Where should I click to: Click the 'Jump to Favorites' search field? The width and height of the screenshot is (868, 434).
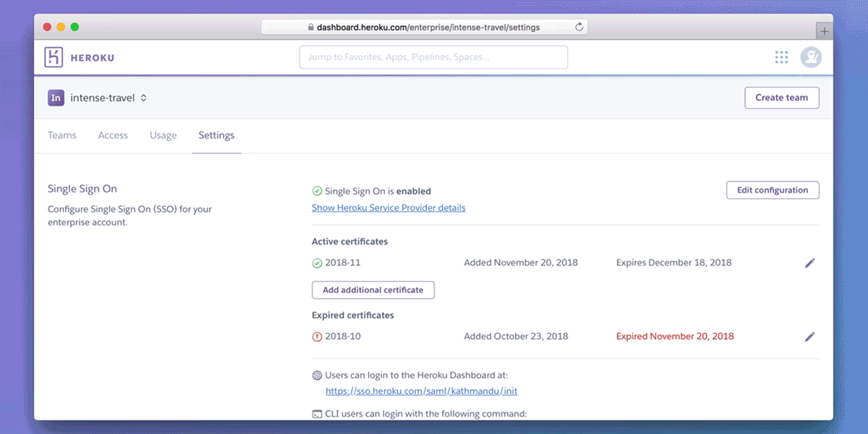click(433, 56)
